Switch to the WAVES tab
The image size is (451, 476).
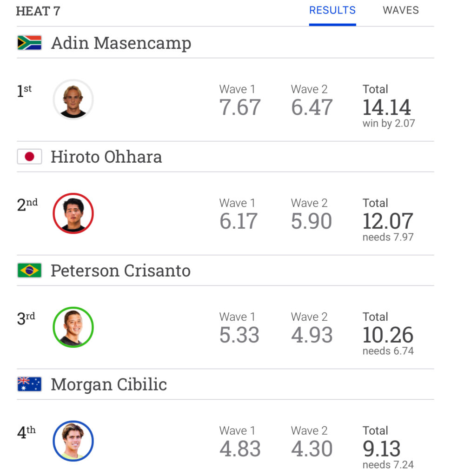pos(401,10)
